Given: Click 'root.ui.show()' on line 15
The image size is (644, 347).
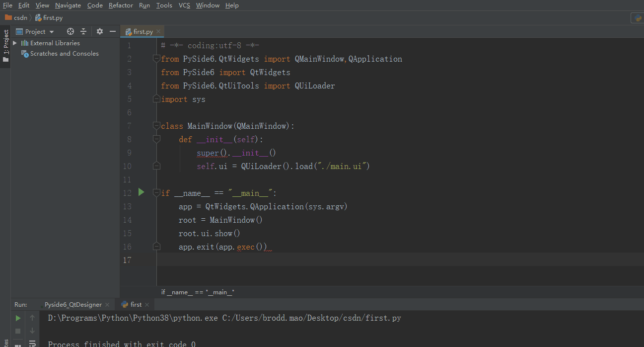Looking at the screenshot, I should pos(210,233).
